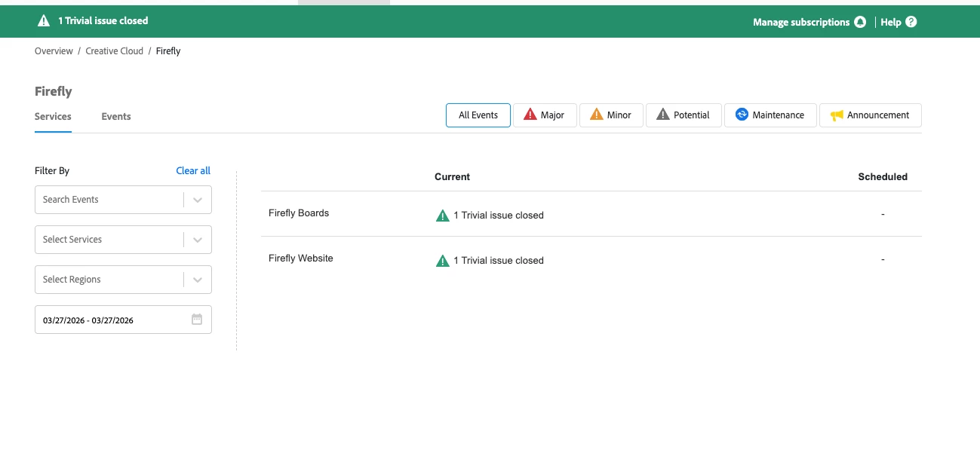Click Firefly in the breadcrumb trail
980x465 pixels.
tap(168, 51)
